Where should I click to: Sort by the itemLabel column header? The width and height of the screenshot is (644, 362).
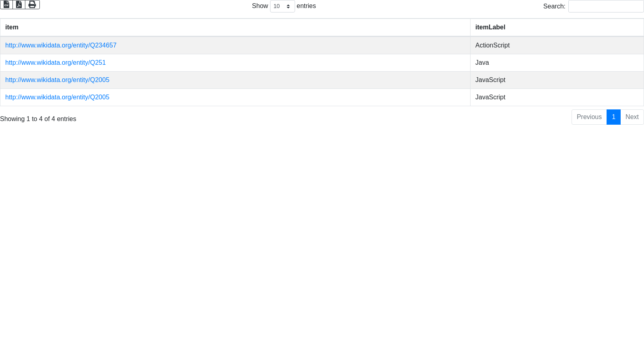click(x=490, y=27)
